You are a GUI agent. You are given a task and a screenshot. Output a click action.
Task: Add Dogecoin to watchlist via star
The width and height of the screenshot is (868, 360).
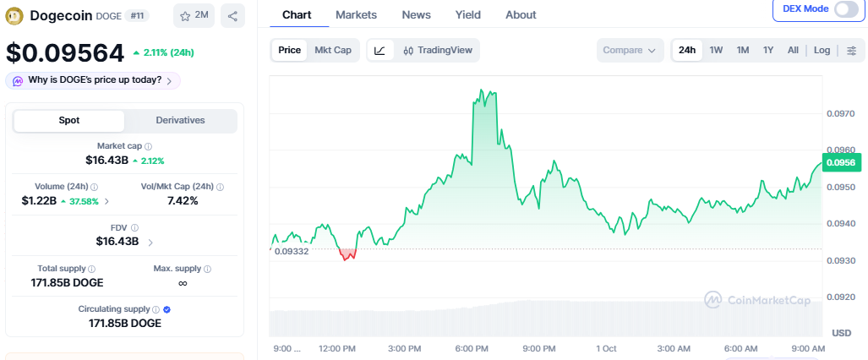click(194, 15)
